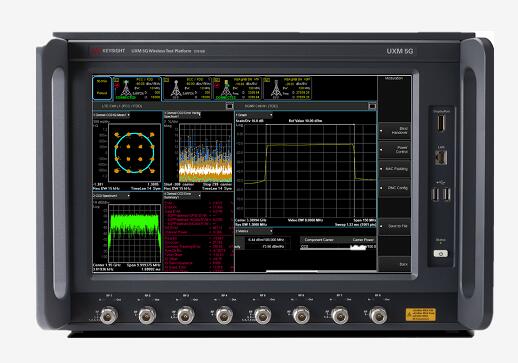This screenshot has width=518, height=363.
Task: Select the third cell tower icon
Action: pos(226,89)
